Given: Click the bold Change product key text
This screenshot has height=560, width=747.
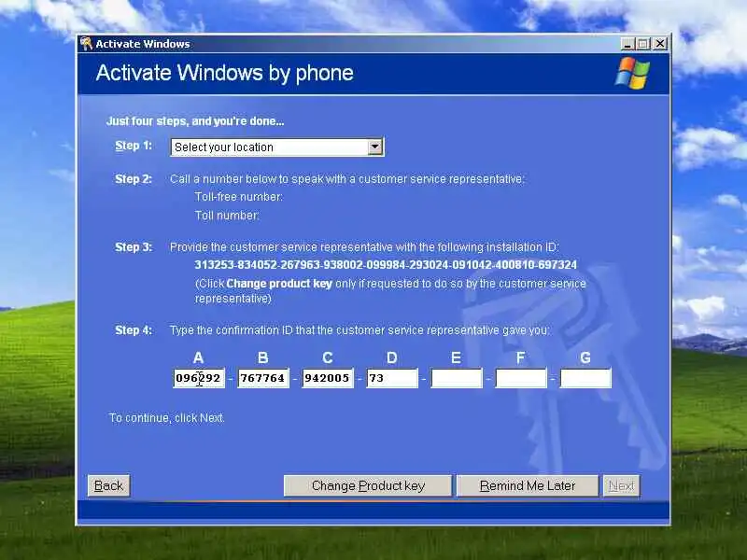Looking at the screenshot, I should click(x=279, y=284).
